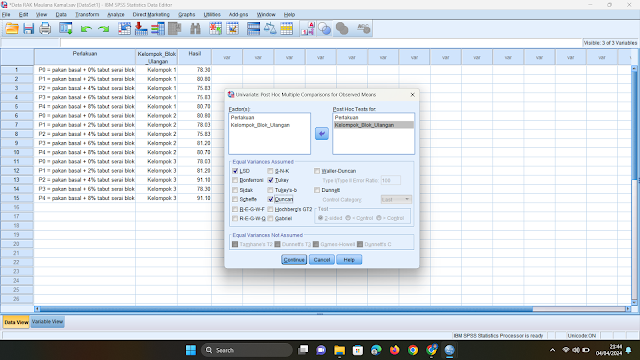Enable R-E-G-W-F checkbox
The image size is (640, 360).
point(235,209)
